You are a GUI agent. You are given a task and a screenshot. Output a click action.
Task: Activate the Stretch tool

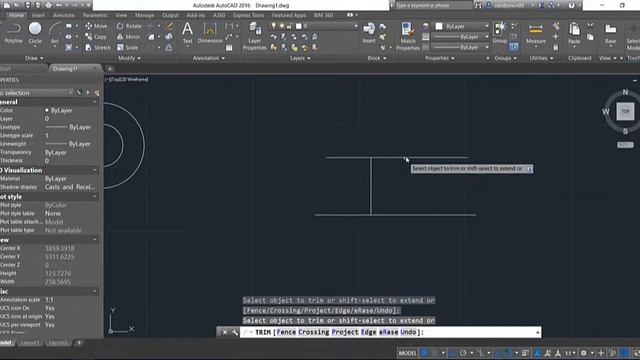click(98, 47)
